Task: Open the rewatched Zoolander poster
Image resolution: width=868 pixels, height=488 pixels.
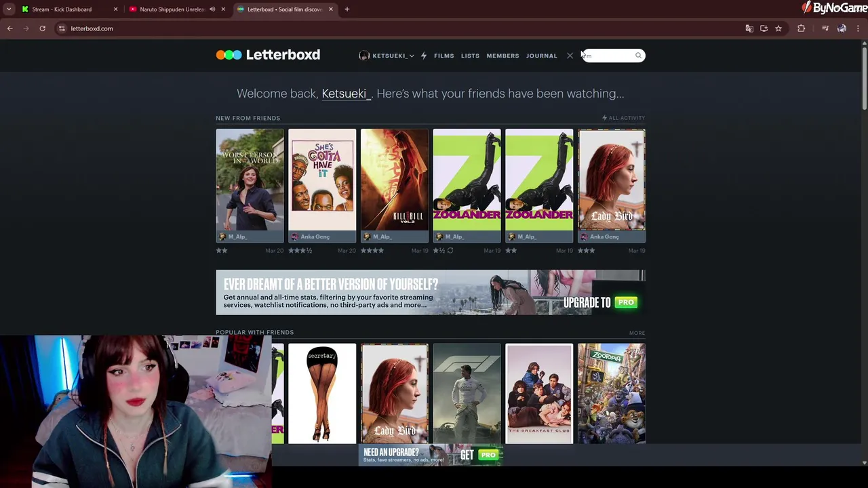Action: point(467,180)
